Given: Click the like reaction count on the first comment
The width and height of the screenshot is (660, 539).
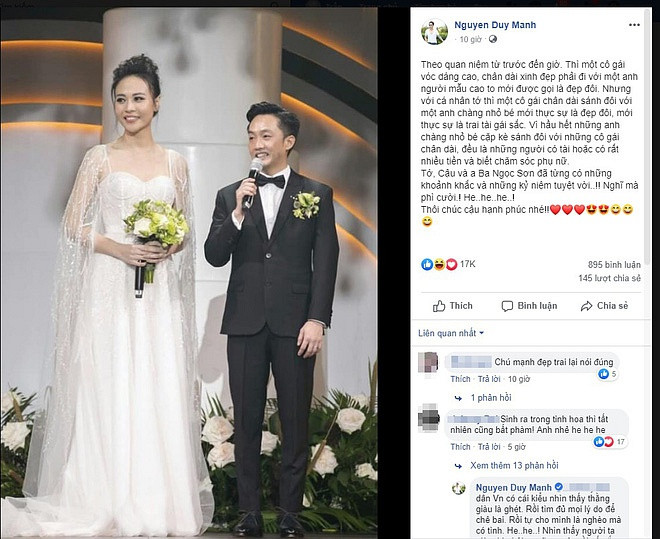Looking at the screenshot, I should (x=608, y=374).
